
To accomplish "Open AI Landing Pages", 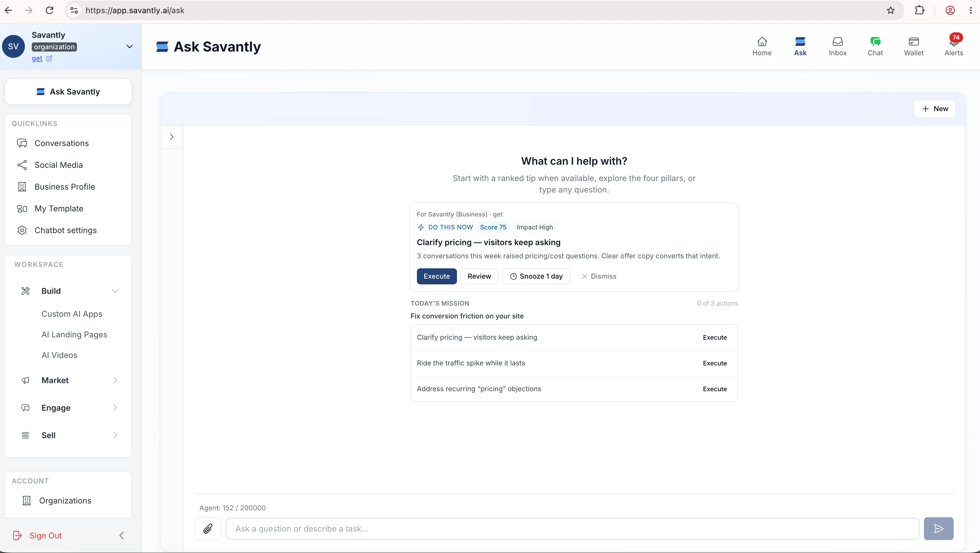I will coord(74,334).
